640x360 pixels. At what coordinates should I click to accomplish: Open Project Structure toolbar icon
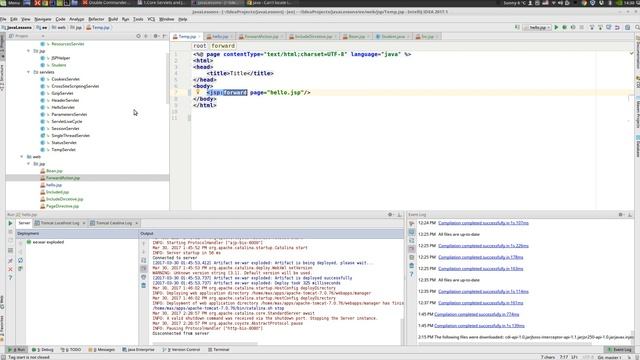coord(627,27)
